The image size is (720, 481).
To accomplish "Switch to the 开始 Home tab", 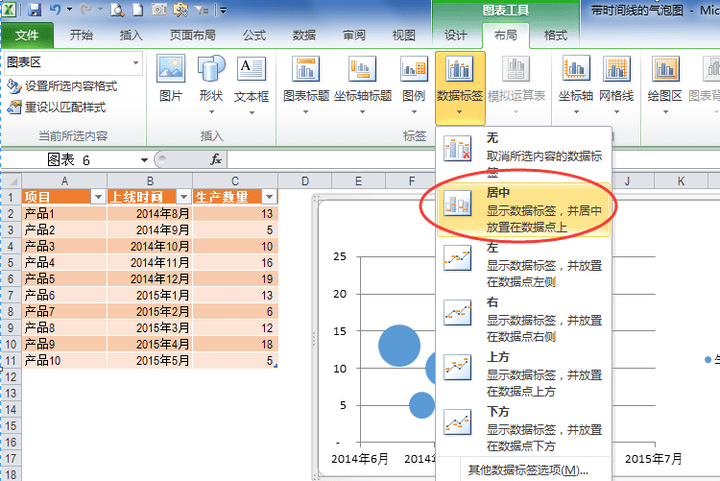I will 81,35.
